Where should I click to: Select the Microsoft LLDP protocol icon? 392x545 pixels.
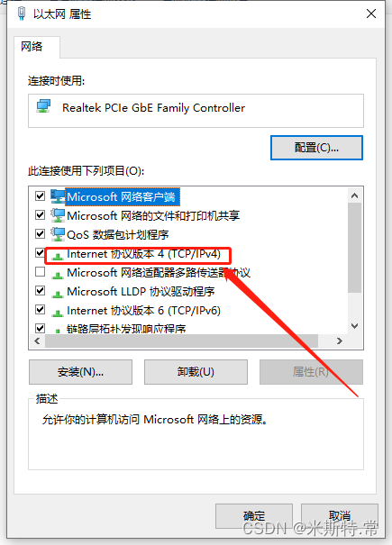[57, 294]
